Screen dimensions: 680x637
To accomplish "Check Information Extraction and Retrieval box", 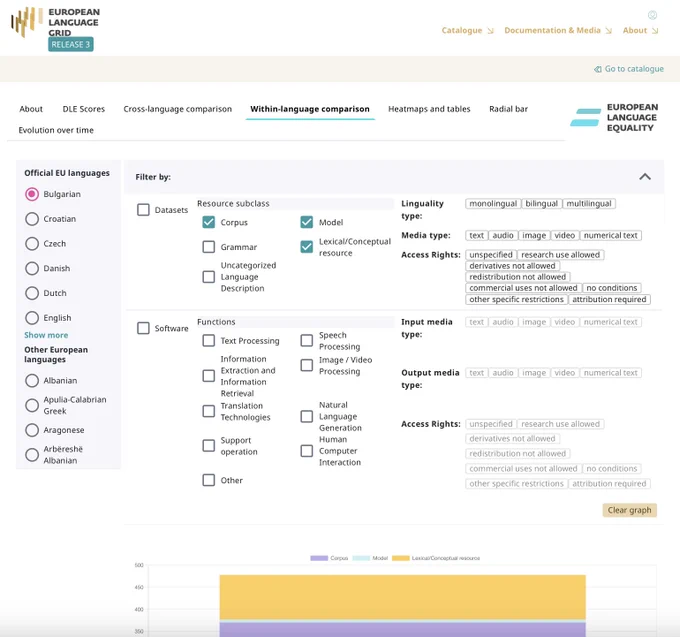I will tap(209, 376).
